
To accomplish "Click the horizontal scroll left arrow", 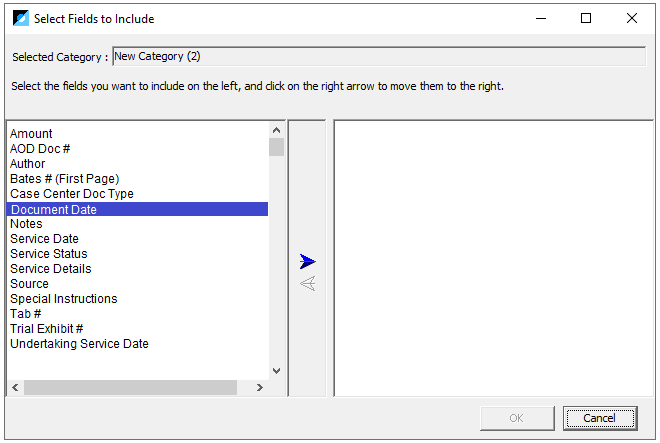I will 16,387.
